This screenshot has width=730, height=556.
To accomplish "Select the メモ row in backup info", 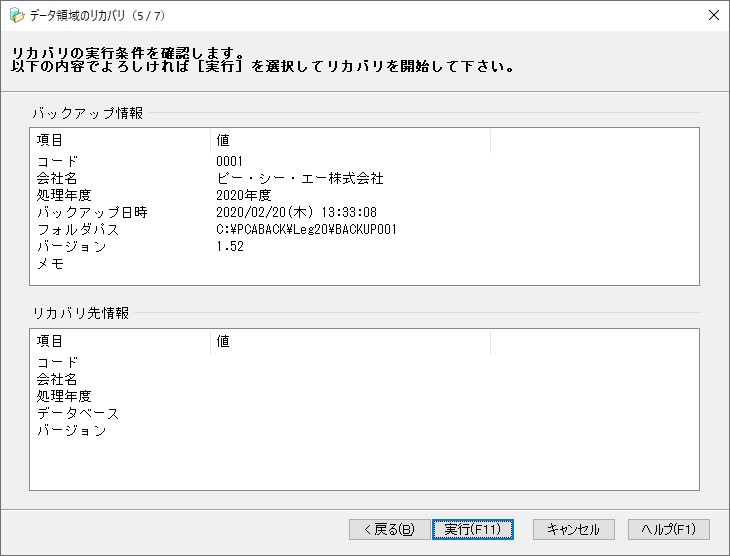I will click(x=364, y=264).
